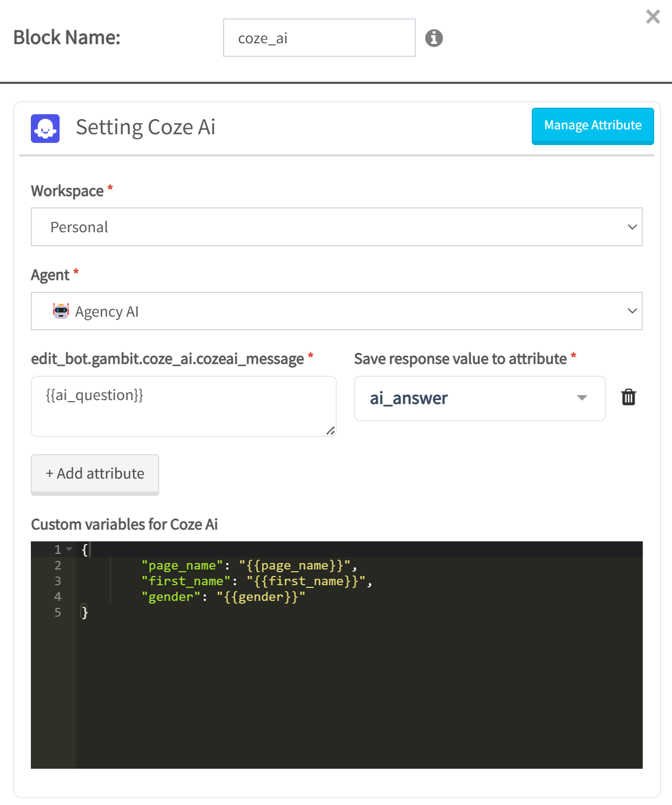The width and height of the screenshot is (672, 805).
Task: Click the Setting Coze Ai heading
Action: [146, 127]
